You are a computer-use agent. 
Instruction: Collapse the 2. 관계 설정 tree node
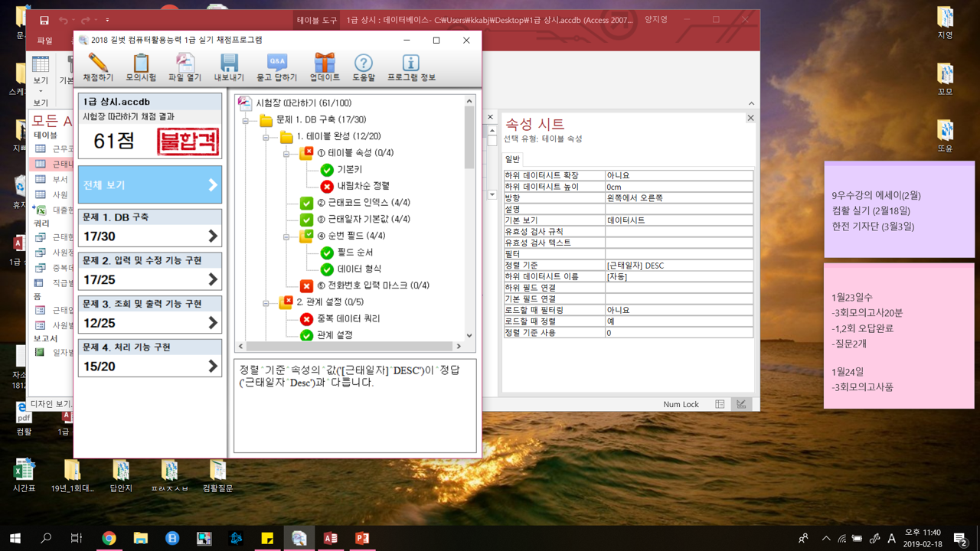(266, 302)
